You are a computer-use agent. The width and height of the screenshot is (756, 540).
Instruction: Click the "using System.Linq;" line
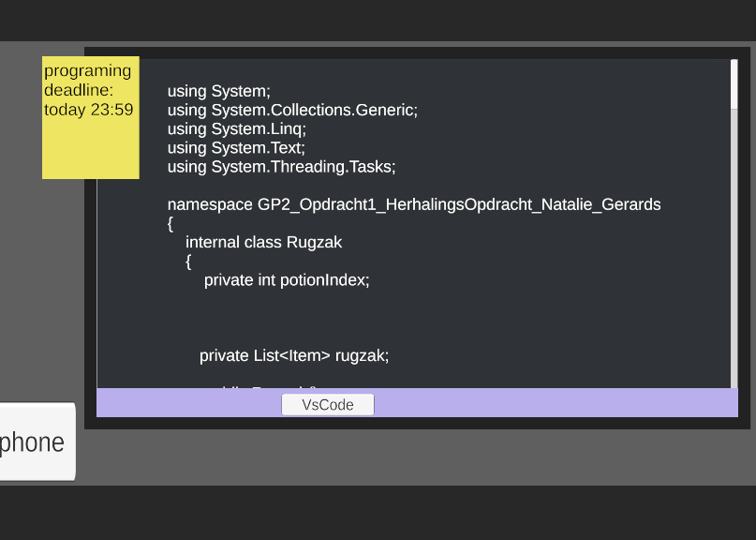pyautogui.click(x=236, y=128)
